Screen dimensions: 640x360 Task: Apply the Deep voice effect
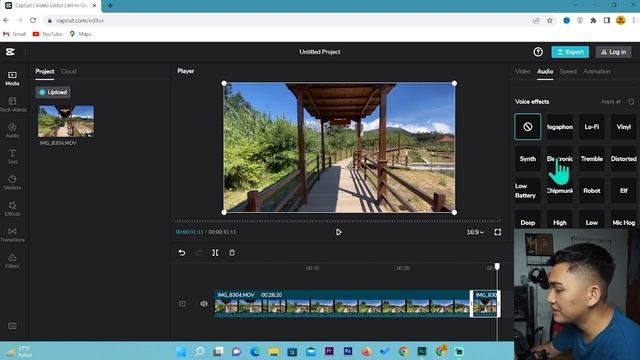528,220
